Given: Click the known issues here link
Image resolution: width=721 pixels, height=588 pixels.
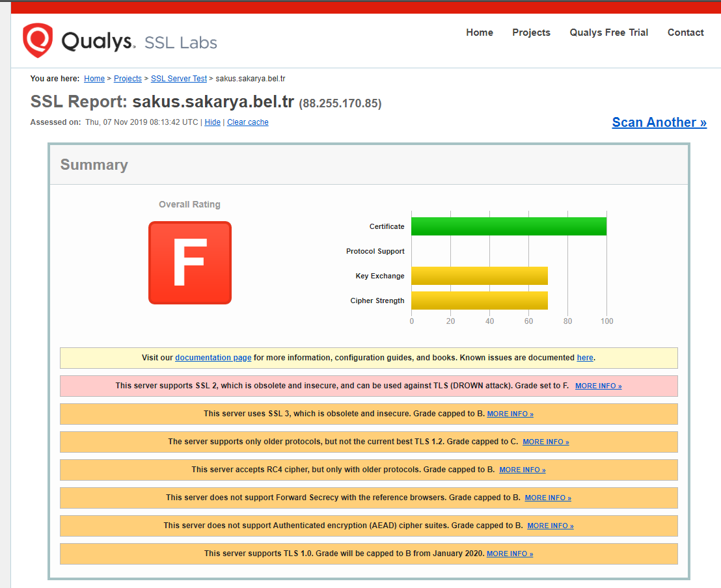Looking at the screenshot, I should [584, 357].
